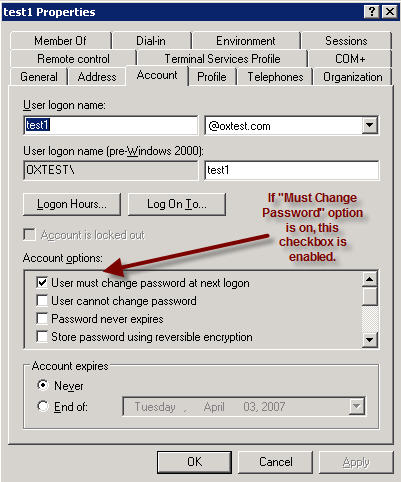Select the End of radio button

[x=43, y=406]
